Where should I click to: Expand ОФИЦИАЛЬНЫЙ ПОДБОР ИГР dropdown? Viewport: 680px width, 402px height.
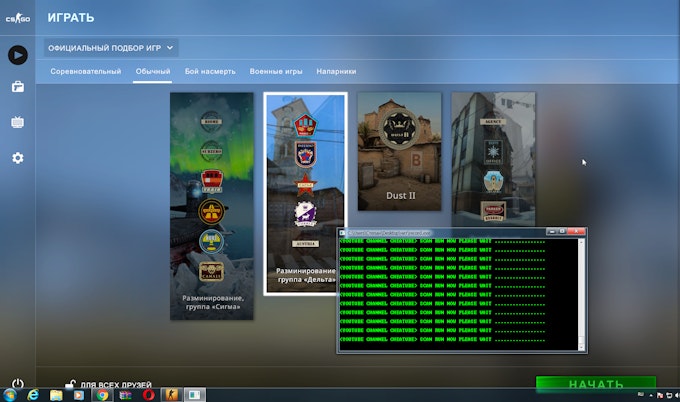(x=111, y=48)
